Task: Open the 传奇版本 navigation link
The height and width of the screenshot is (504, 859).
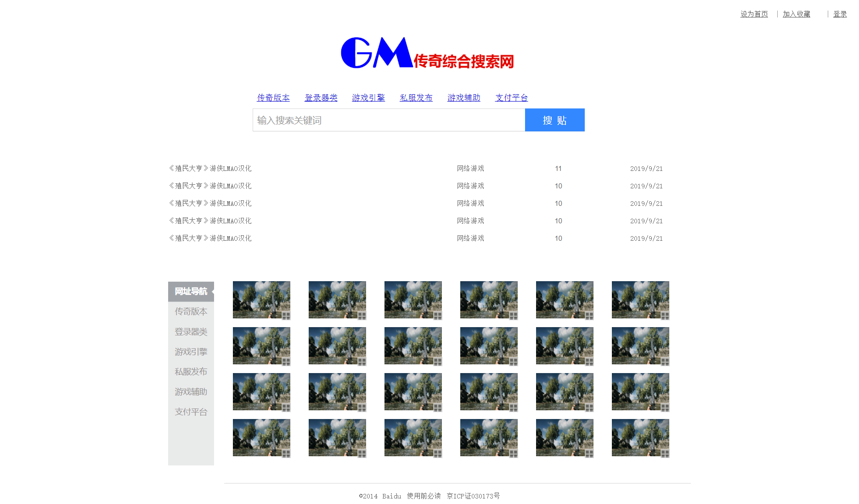Action: coord(273,97)
